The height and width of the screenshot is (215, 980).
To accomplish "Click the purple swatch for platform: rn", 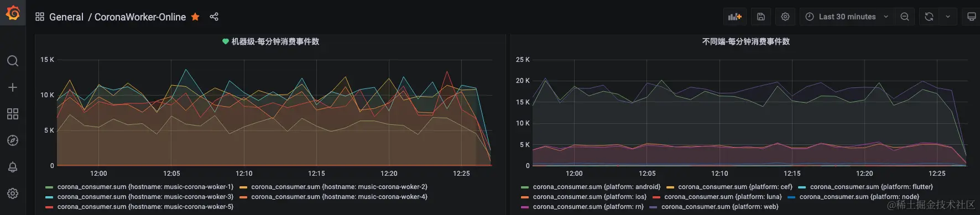I will click(x=525, y=207).
